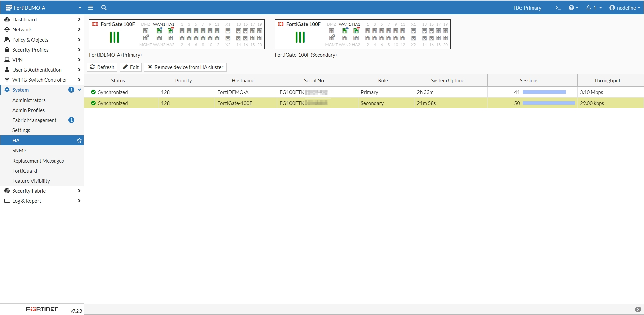Select the FortiDEMO-A hostname cell
The width and height of the screenshot is (644, 315).
246,92
